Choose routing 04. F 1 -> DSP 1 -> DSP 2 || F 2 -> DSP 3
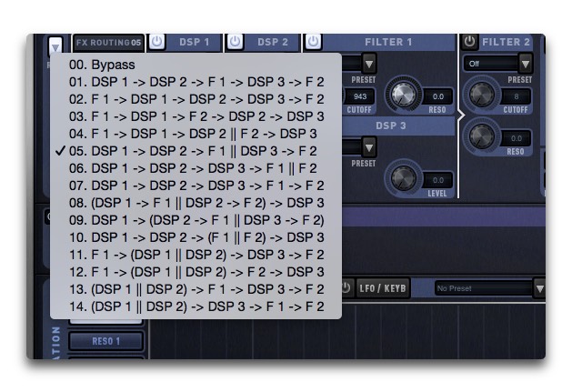This screenshot has height=392, width=572. [x=196, y=134]
